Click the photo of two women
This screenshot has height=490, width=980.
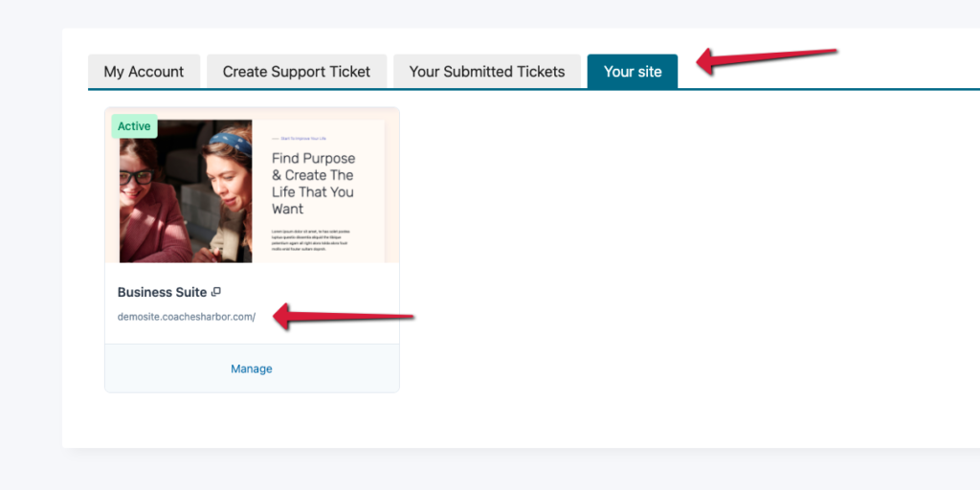click(x=186, y=191)
